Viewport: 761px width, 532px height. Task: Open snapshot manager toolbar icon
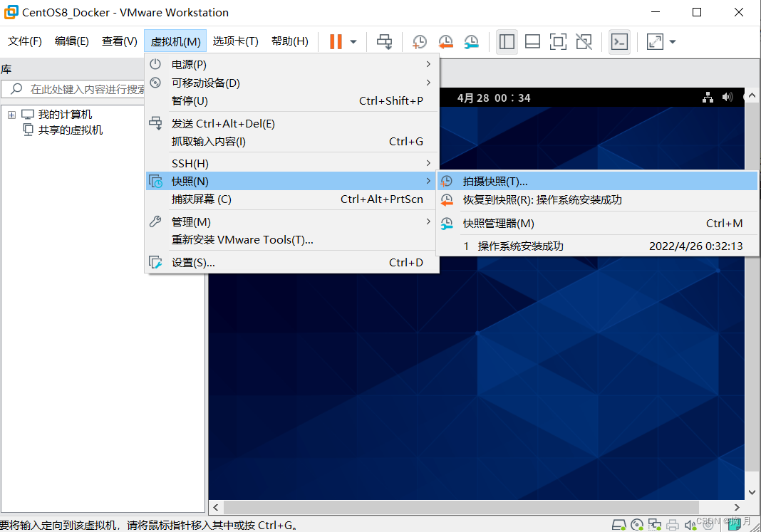coord(471,42)
